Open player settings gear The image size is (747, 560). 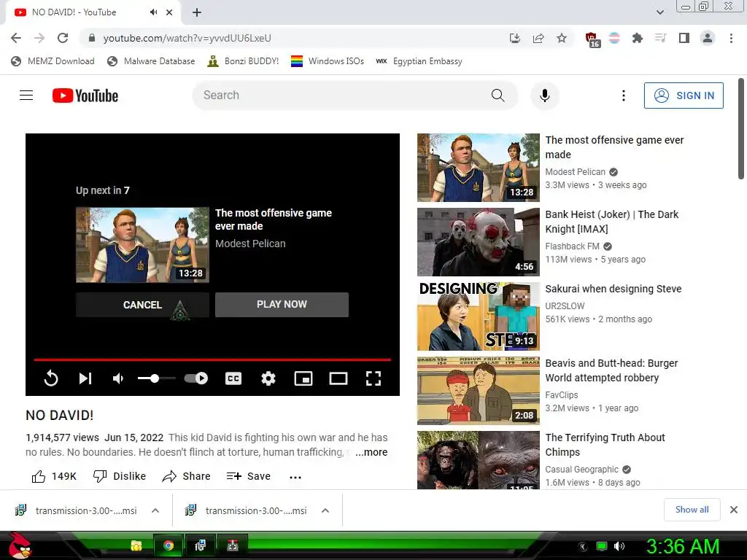(268, 378)
